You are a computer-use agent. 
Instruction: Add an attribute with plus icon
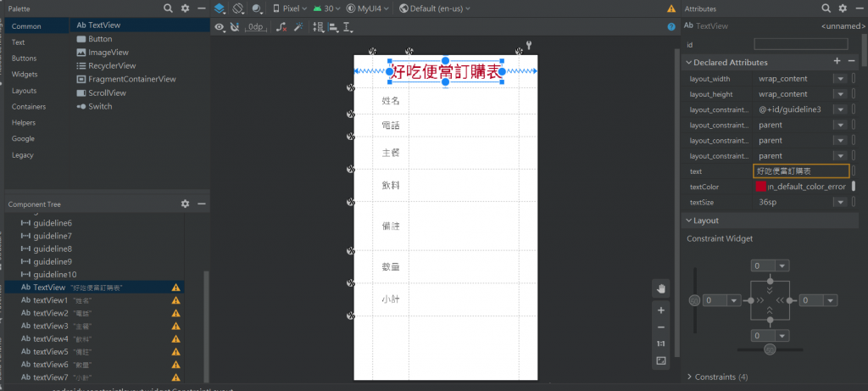(x=837, y=61)
